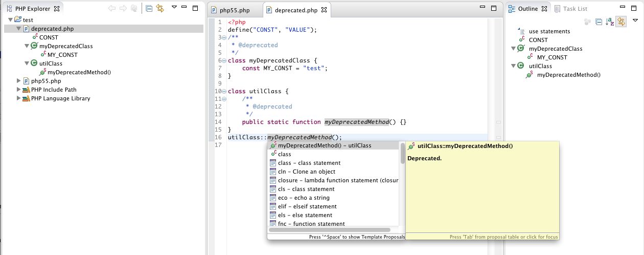Collapse all nodes in Outline view
This screenshot has width=644, height=255.
coord(599,22)
